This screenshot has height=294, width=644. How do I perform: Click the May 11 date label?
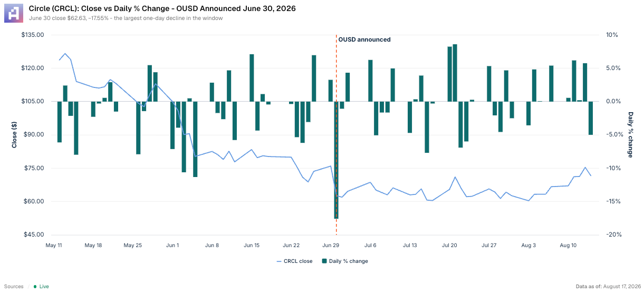(54, 245)
